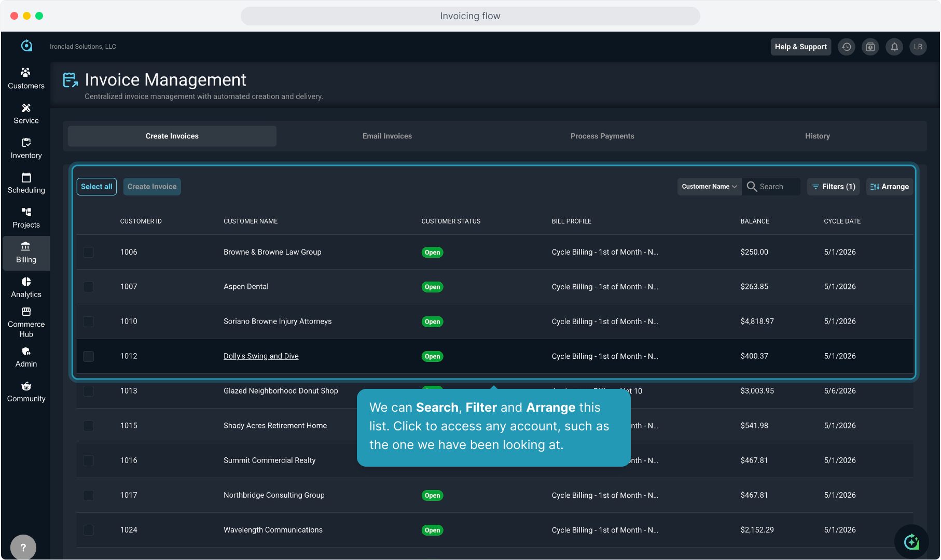Click the Invoice Management header icon
Viewport: 941px width, 560px height.
tap(71, 80)
